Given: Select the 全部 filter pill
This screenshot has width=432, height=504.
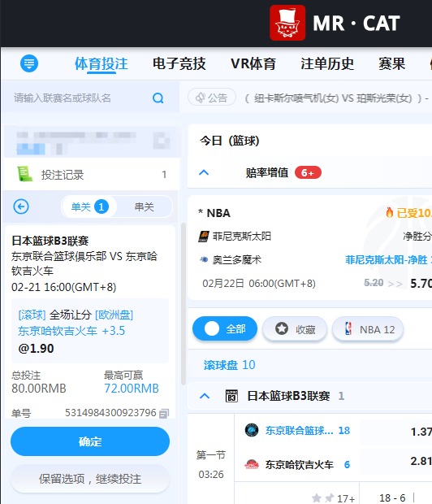Looking at the screenshot, I should [225, 329].
